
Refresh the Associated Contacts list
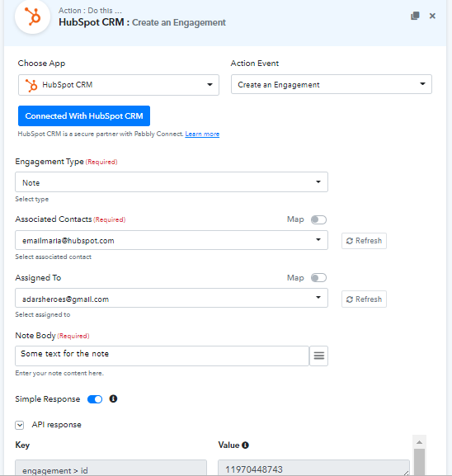364,241
